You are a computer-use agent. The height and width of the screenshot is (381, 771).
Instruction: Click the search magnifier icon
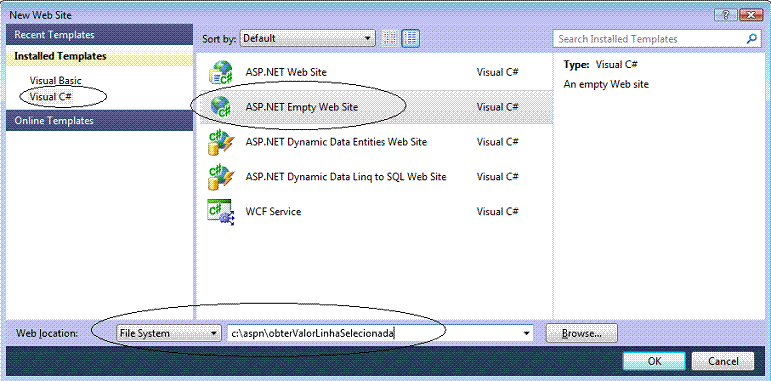[x=751, y=39]
